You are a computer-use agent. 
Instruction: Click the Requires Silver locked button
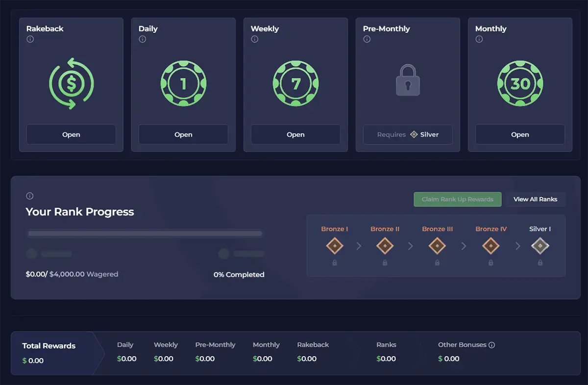pyautogui.click(x=408, y=134)
